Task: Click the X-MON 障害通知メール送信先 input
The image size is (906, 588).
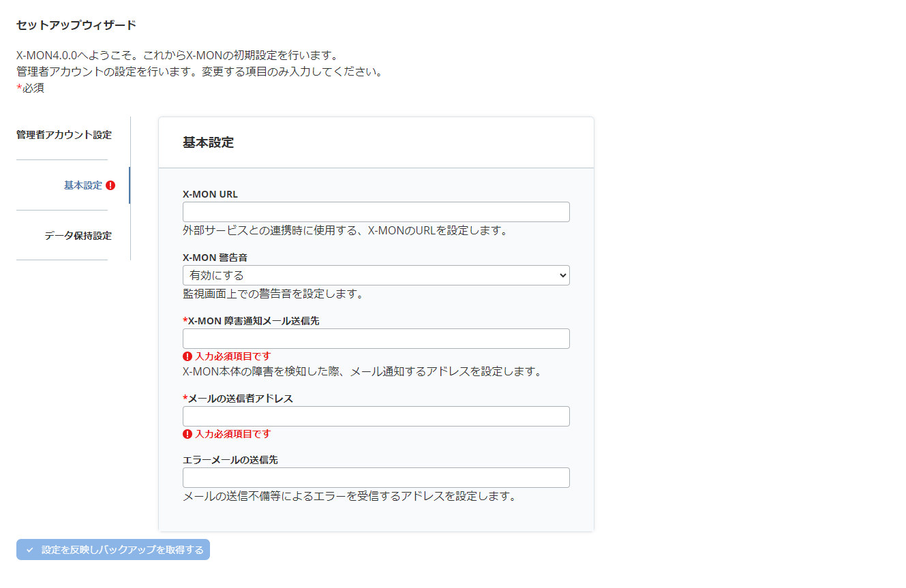Action: click(x=376, y=339)
